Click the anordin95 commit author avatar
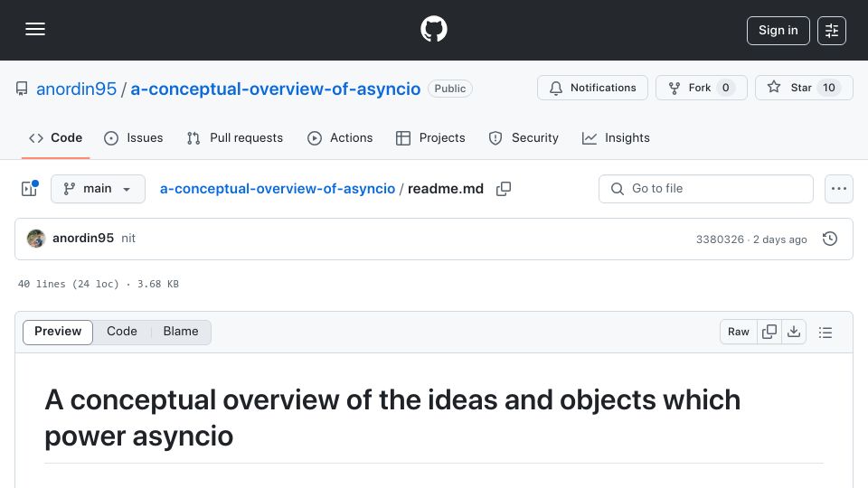 coord(36,239)
